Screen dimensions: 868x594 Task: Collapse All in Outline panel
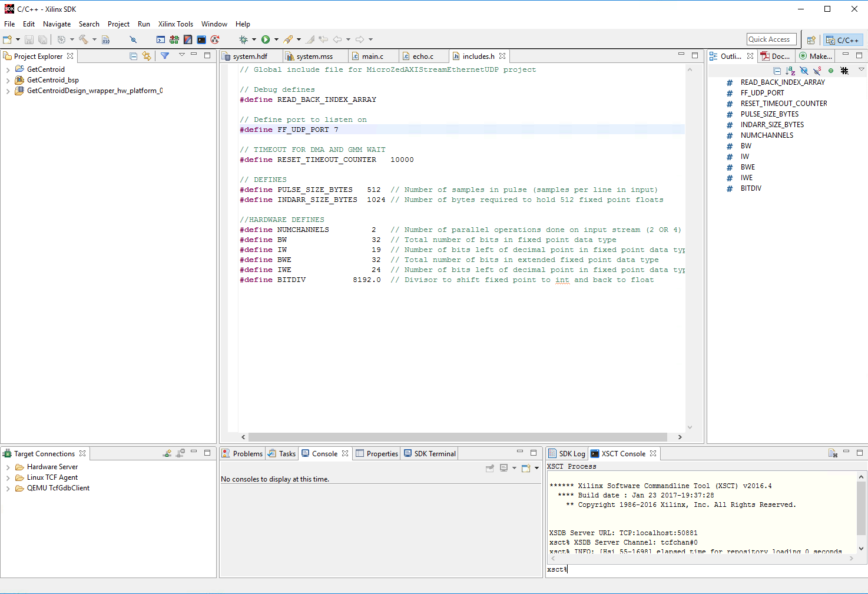(777, 71)
